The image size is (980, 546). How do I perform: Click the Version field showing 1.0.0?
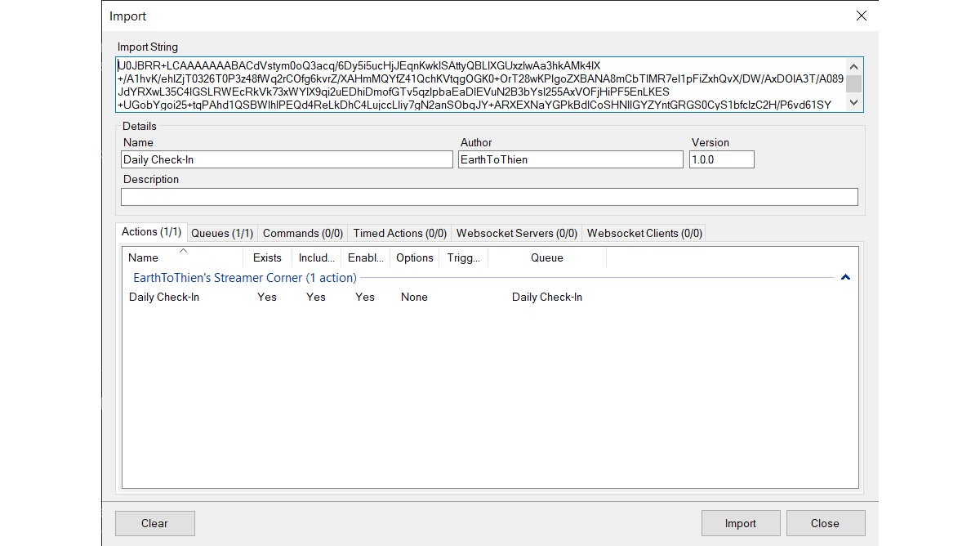tap(721, 159)
